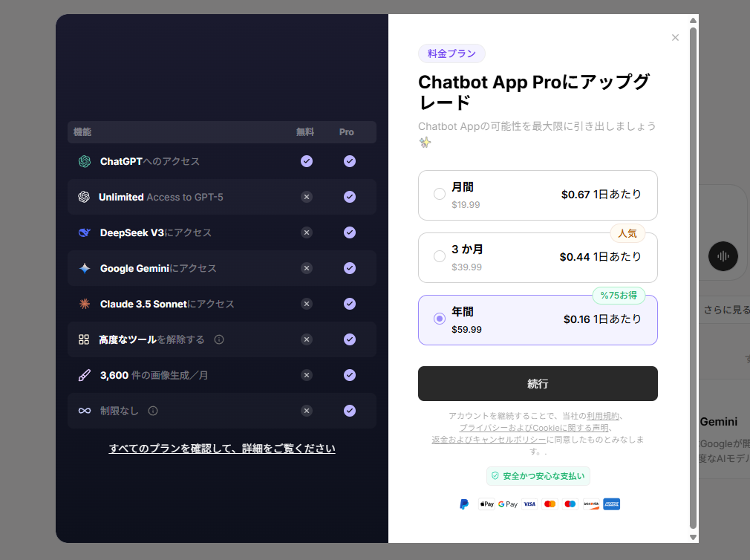Select the 3 か月 plan radio button
This screenshot has width=750, height=560.
[x=440, y=256]
